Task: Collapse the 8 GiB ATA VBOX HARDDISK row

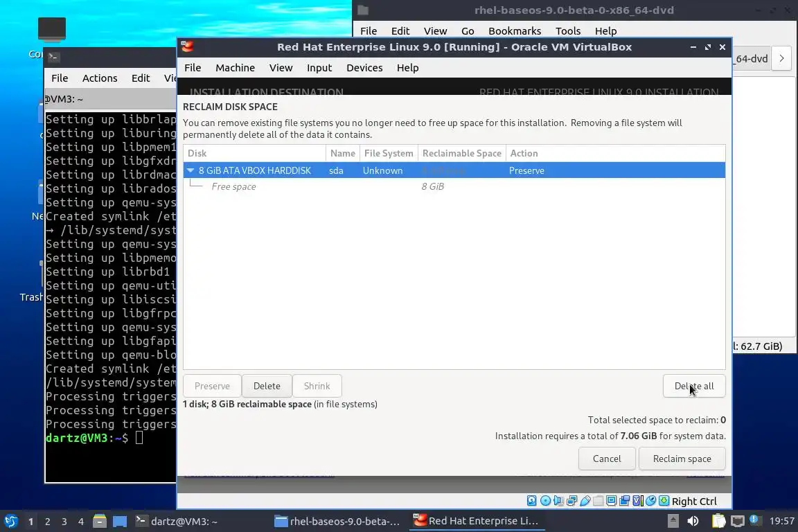Action: click(190, 170)
